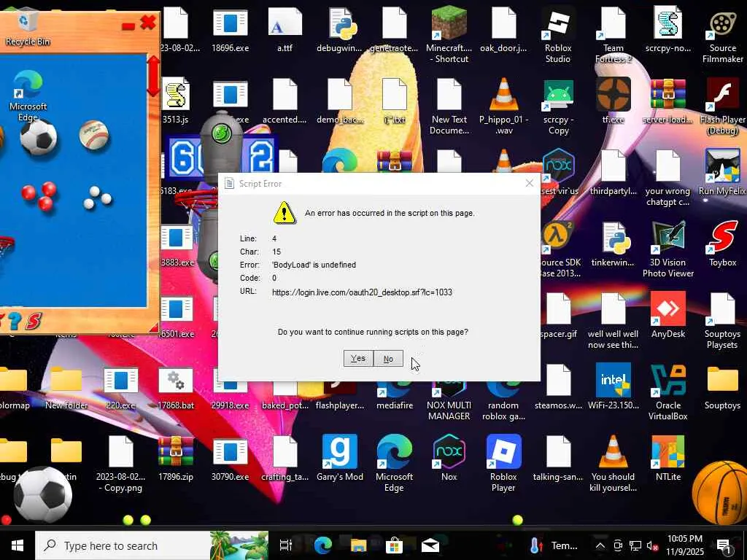Select the tf.exe desktop icon
747x560 pixels.
tap(613, 101)
